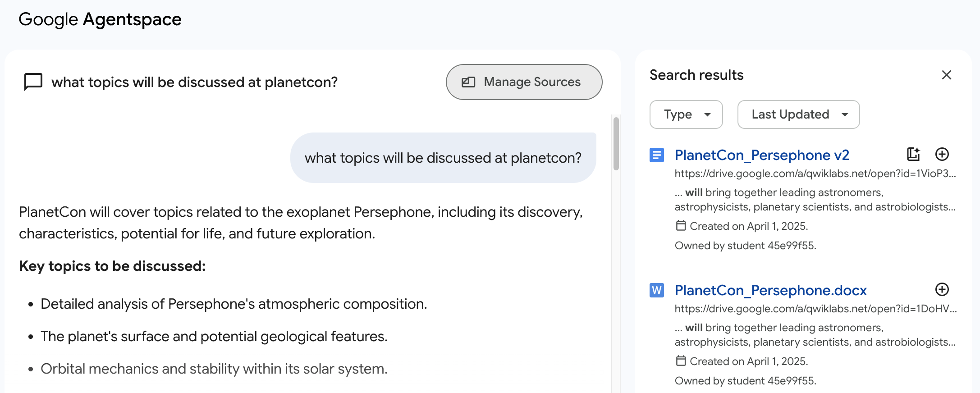Screen dimensions: 980x393
Task: Click the snippet text under PlanetCon_Persephone v2
Action: coord(815,200)
